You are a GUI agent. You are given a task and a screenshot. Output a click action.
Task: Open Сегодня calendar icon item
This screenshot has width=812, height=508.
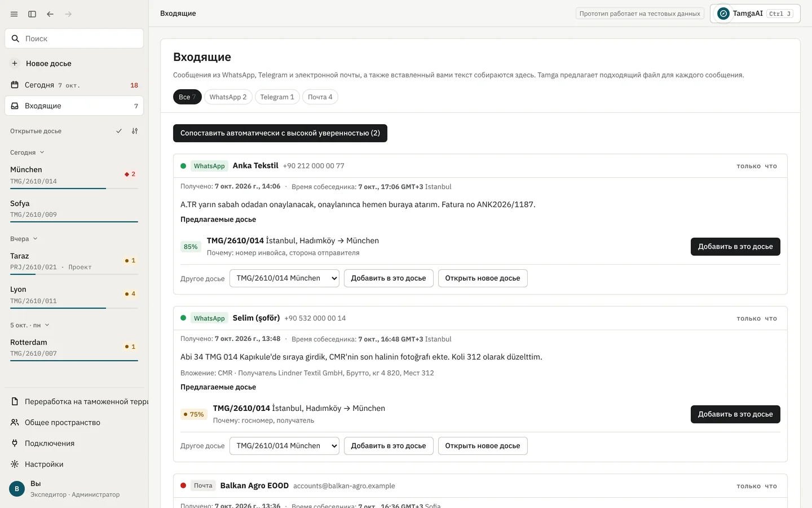(x=15, y=85)
